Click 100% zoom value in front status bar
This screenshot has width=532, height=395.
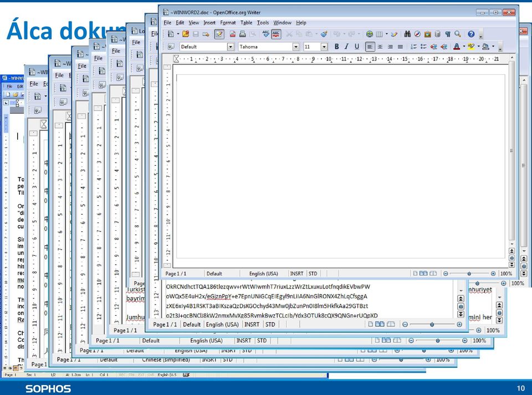pyautogui.click(x=506, y=274)
